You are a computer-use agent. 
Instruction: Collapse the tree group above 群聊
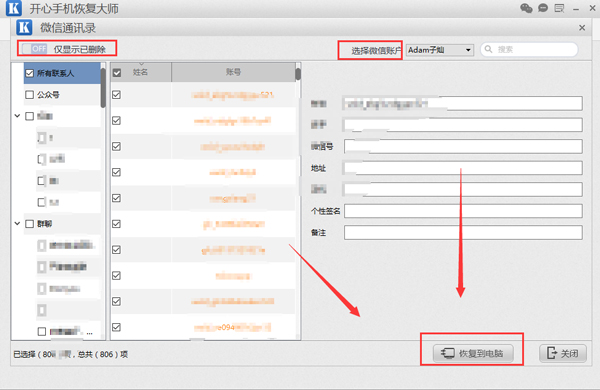[x=17, y=116]
